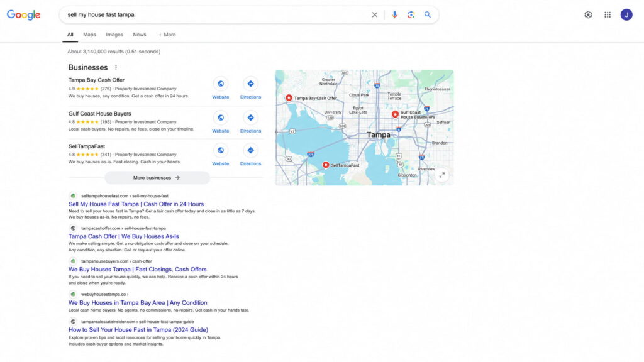Click tamparealestateinsider.com URL breadcrumb
Viewport: 644px width, 362px height.
point(137,322)
